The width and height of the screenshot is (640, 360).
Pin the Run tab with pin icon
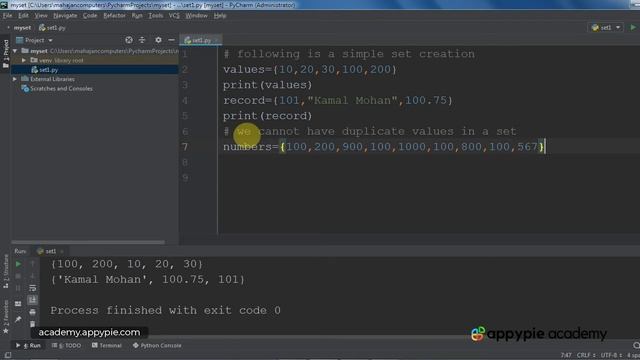click(x=18, y=319)
